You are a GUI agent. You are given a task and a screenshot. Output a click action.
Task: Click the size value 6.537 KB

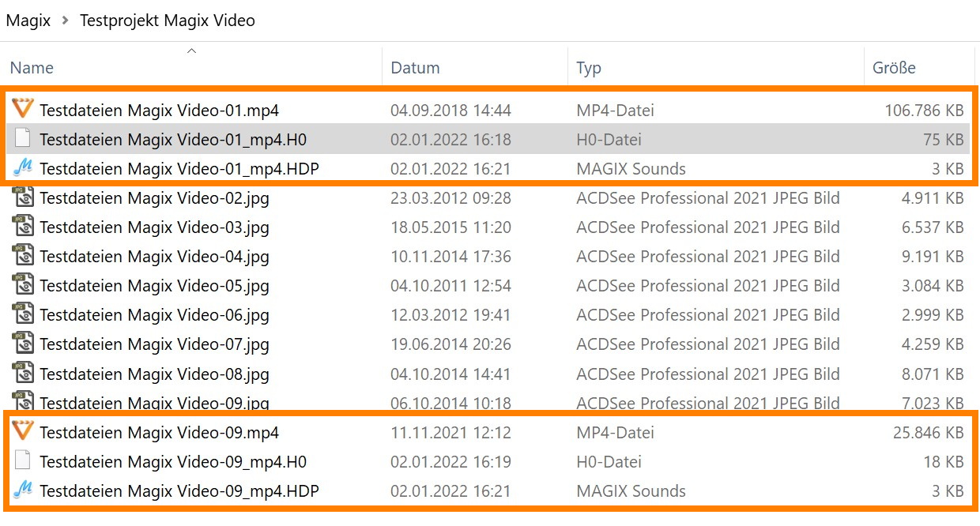click(x=933, y=227)
